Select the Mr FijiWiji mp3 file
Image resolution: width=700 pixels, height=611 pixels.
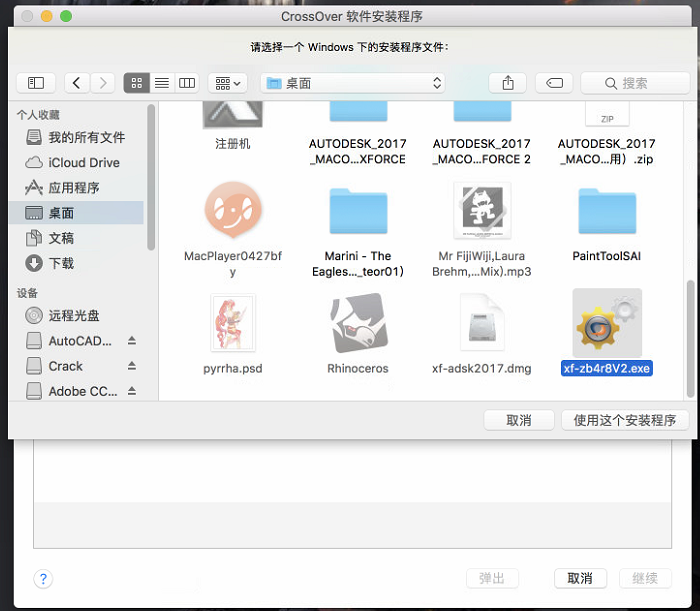pyautogui.click(x=482, y=210)
